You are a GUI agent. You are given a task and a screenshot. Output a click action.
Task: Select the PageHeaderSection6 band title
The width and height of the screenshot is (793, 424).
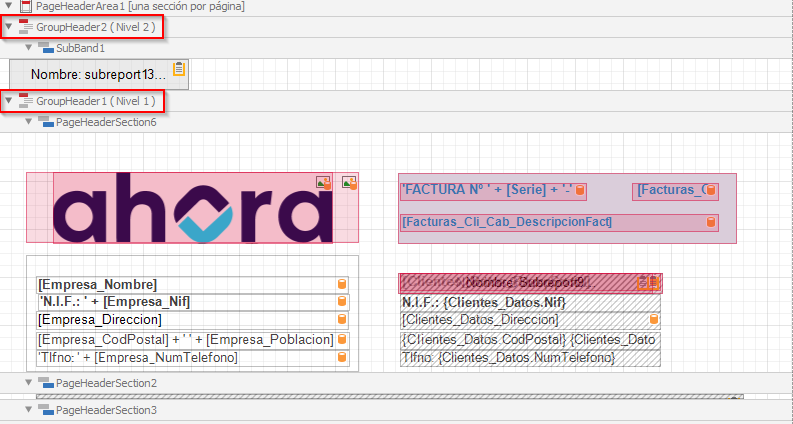pyautogui.click(x=107, y=122)
